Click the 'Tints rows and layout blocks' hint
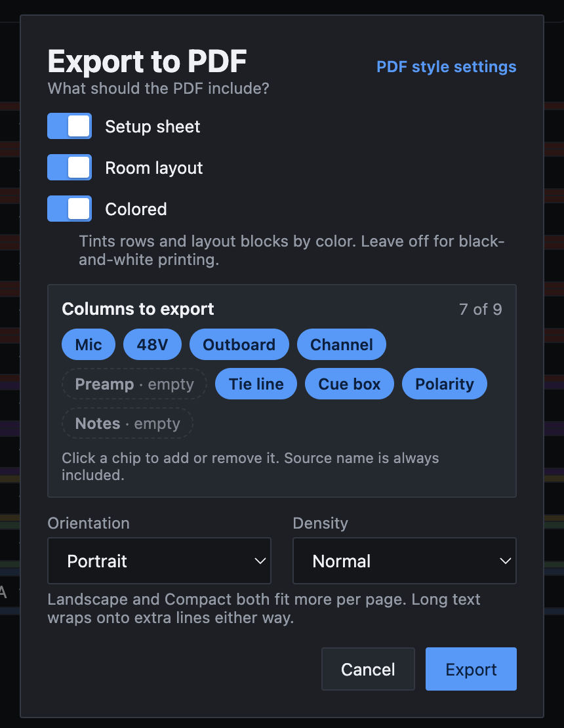564x728 pixels. [292, 251]
